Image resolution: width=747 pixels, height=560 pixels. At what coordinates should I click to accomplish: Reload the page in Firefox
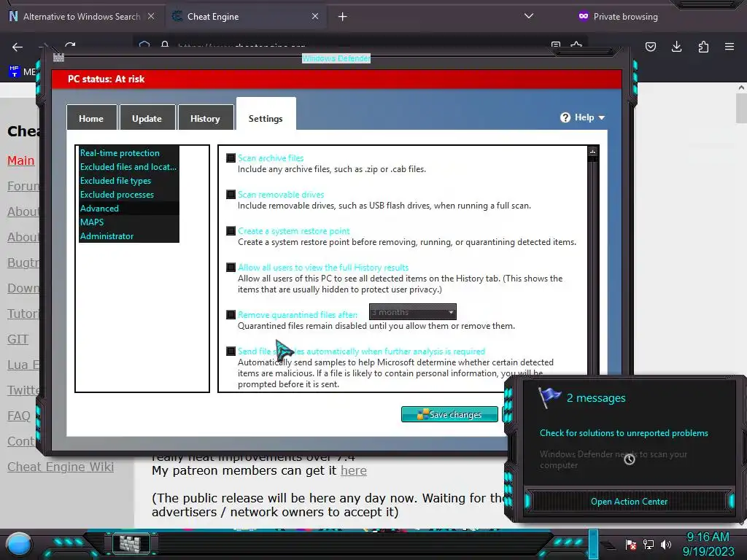point(70,46)
